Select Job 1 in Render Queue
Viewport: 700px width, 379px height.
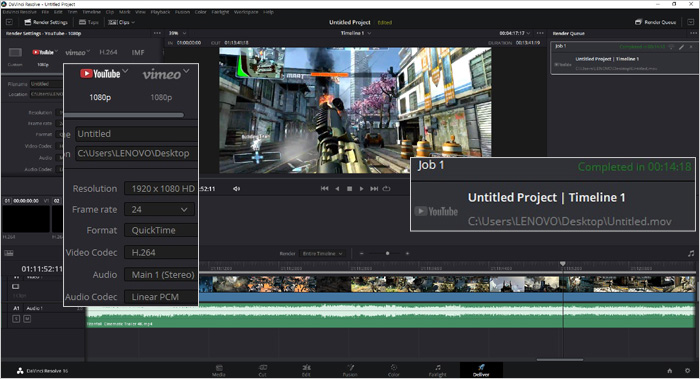(x=624, y=58)
